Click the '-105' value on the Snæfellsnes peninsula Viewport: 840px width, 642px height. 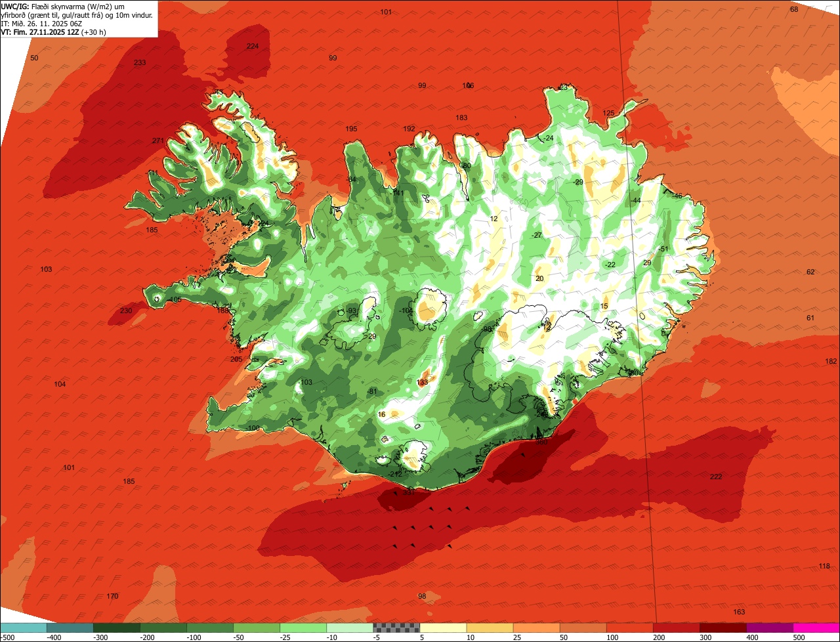pos(175,299)
